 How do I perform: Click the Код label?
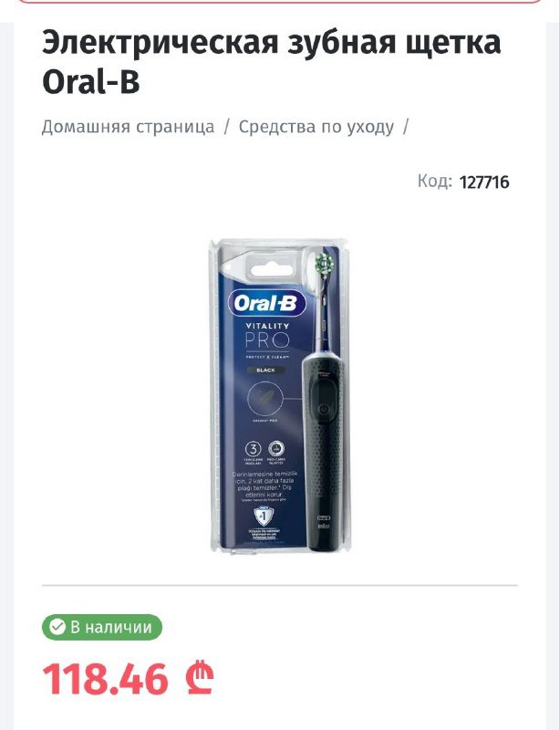(434, 181)
